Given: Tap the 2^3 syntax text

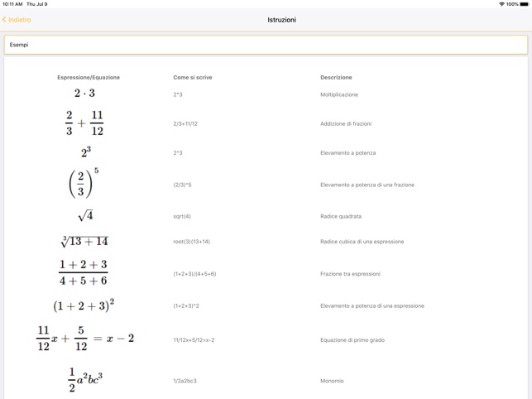Looking at the screenshot, I should (178, 153).
